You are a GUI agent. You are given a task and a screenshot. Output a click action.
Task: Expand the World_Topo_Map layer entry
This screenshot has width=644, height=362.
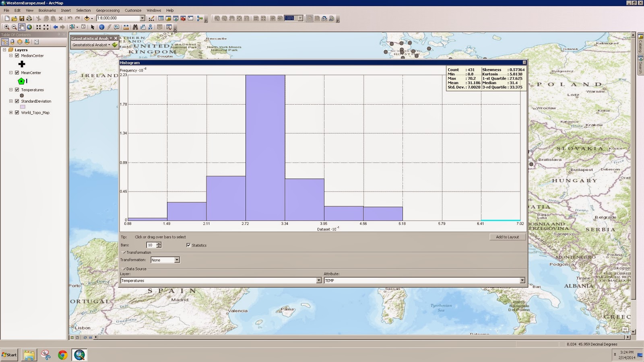(x=11, y=113)
